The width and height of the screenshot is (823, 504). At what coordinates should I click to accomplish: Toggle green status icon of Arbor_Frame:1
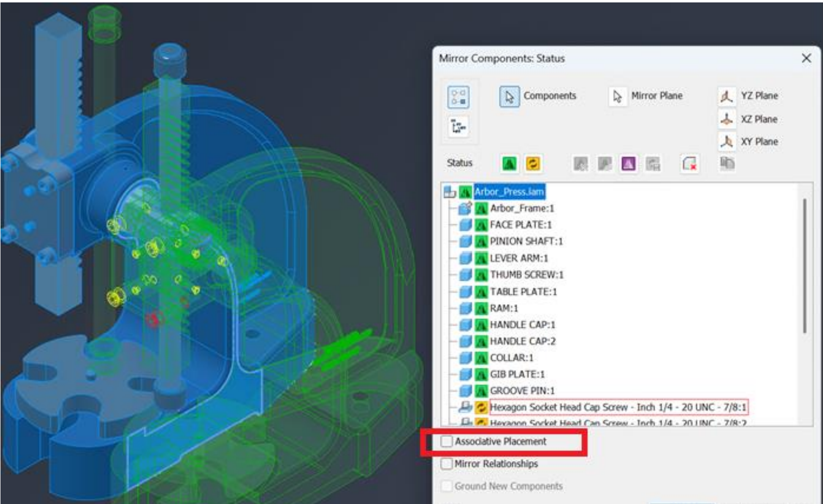point(481,208)
